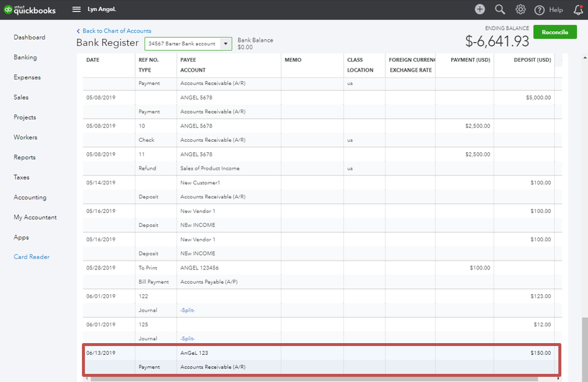Click the CLASS column header
This screenshot has height=382, width=588.
pyautogui.click(x=355, y=59)
